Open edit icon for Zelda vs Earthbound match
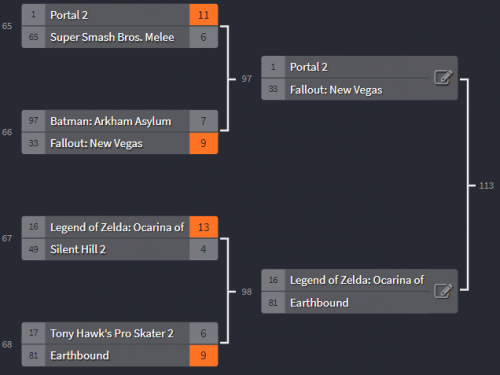Image resolution: width=500 pixels, height=375 pixels. pos(443,291)
